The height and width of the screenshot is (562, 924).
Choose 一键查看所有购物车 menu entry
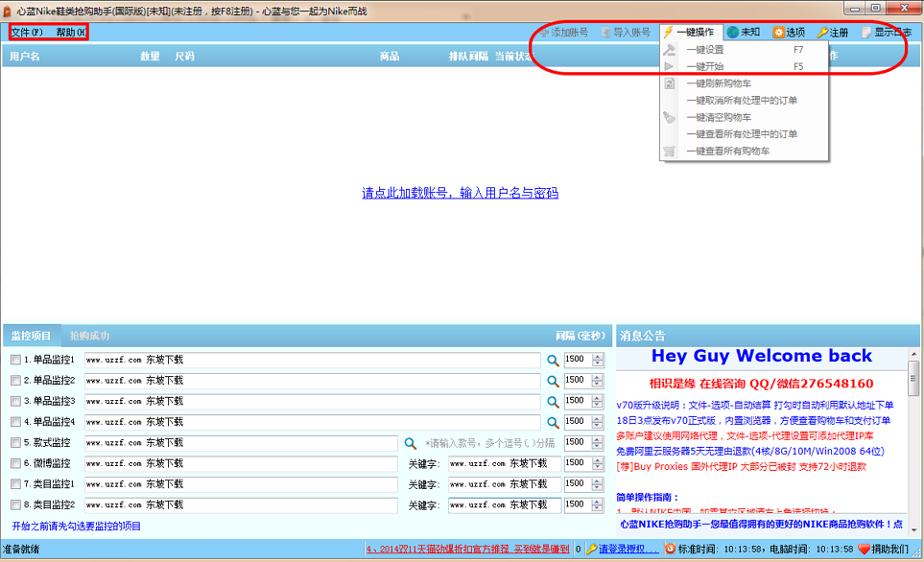click(744, 152)
